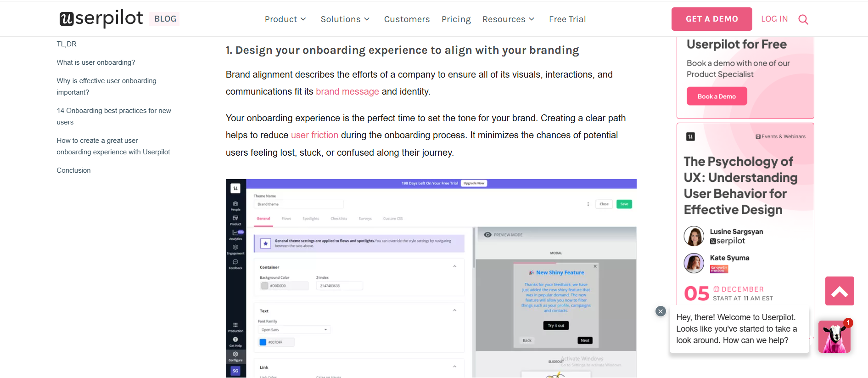Open the site search magnifier icon
Screen dimensions: 868x378
tap(803, 19)
